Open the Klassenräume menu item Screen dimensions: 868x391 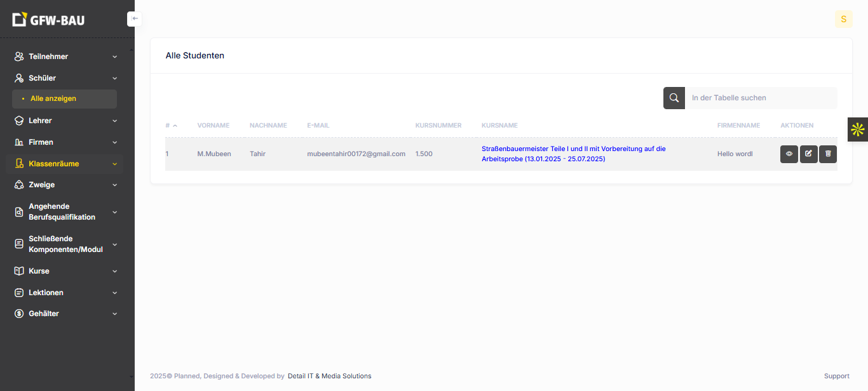pos(54,164)
